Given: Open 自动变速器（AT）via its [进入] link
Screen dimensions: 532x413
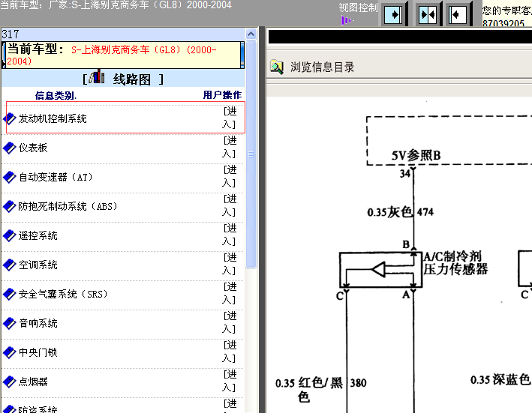Looking at the screenshot, I should [x=230, y=176].
